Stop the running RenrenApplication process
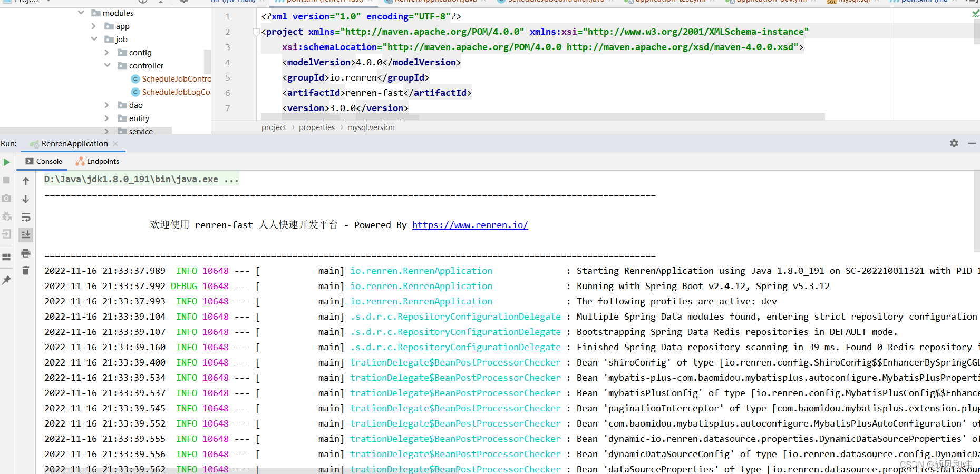The height and width of the screenshot is (474, 980). (x=7, y=180)
